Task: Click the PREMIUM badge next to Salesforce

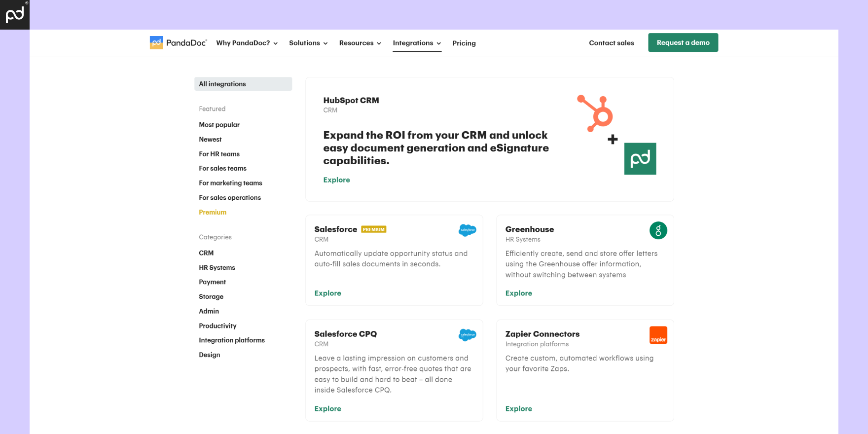Action: click(373, 229)
